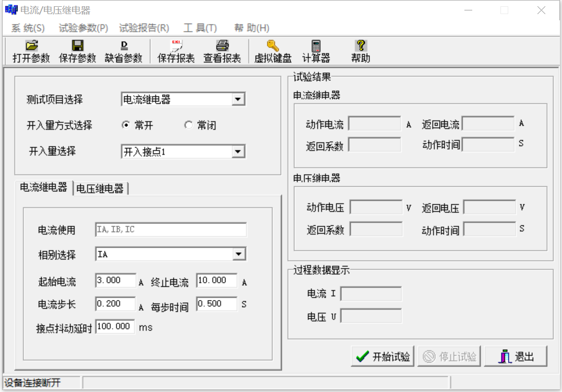This screenshot has height=392, width=562.
Task: Save current parameters using 保存参数 icon
Action: [x=77, y=51]
